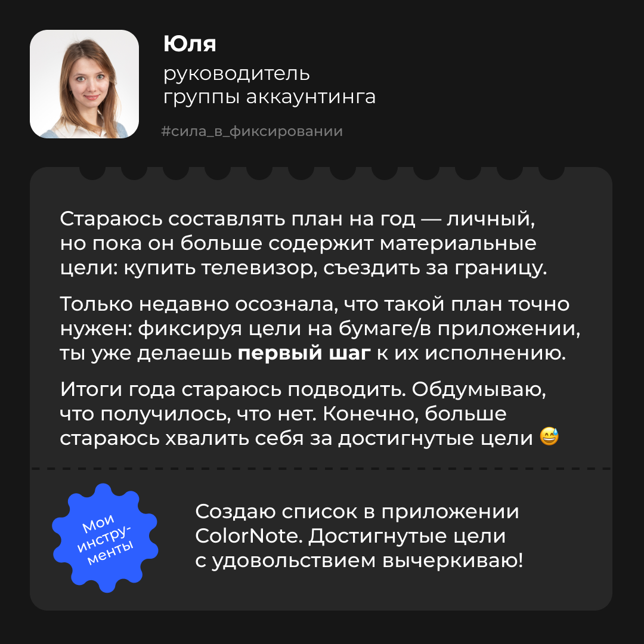Click Юля's profile photo
644x644 pixels.
[84, 84]
